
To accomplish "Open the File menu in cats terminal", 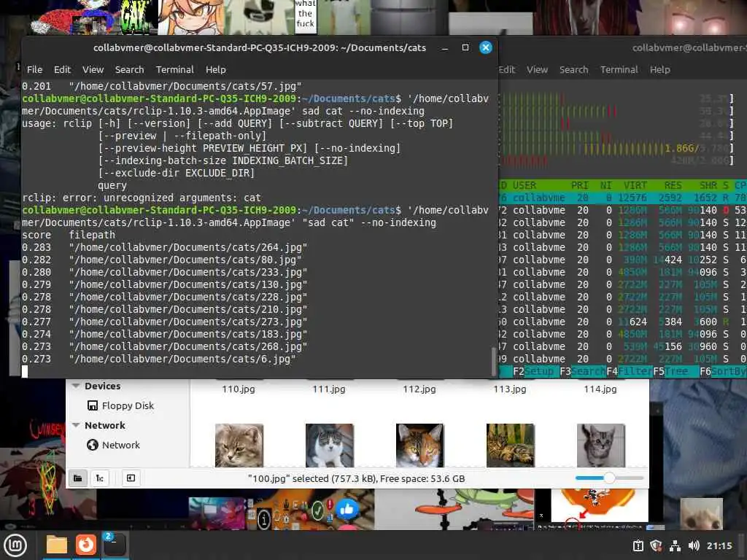I will tap(34, 69).
